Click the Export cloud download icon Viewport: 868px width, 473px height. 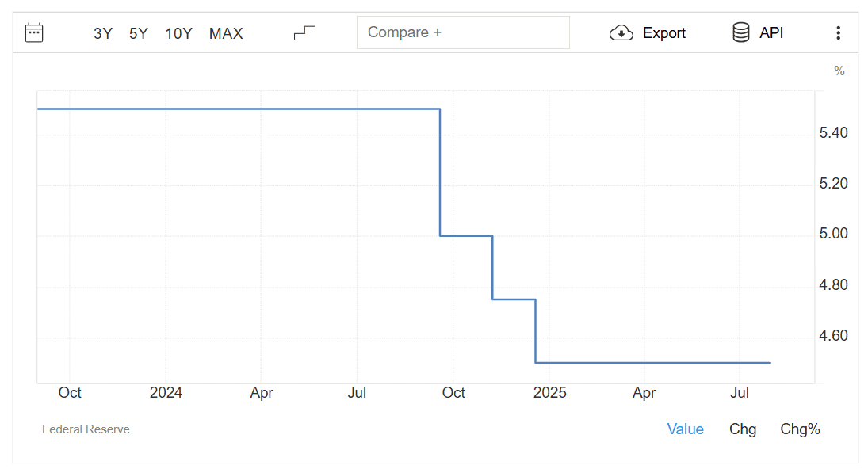pos(621,33)
